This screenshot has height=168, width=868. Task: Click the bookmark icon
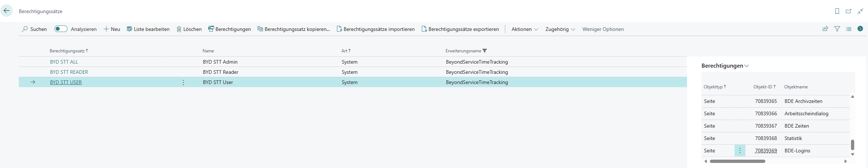pyautogui.click(x=837, y=11)
